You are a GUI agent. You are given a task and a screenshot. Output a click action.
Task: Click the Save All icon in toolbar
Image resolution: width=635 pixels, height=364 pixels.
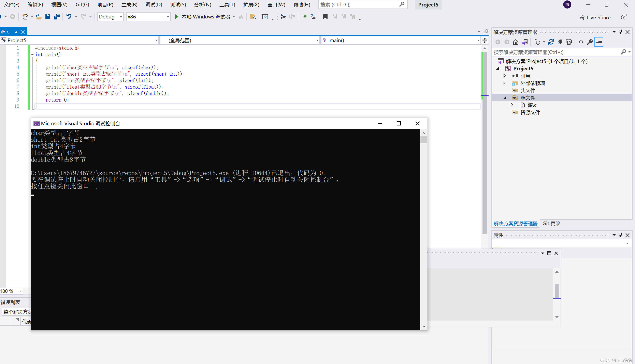point(57,17)
